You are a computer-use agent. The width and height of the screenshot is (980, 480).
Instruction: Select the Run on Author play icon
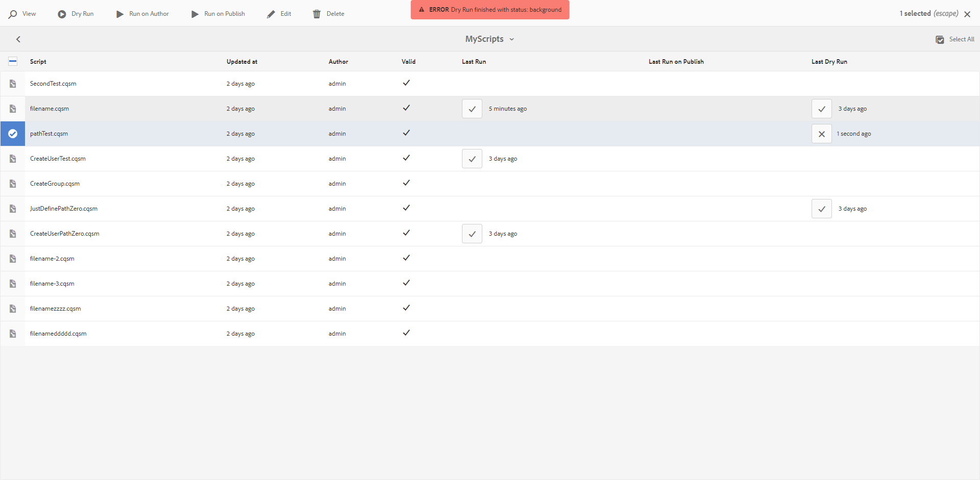[x=119, y=14]
